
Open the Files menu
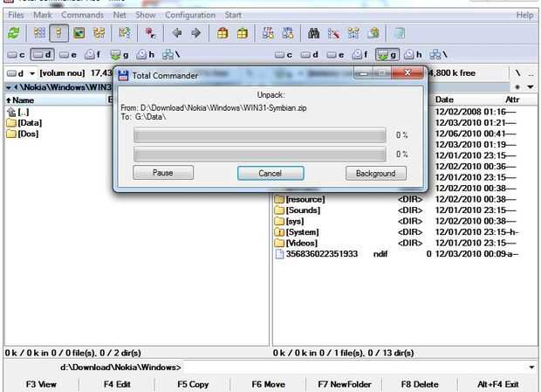point(16,15)
